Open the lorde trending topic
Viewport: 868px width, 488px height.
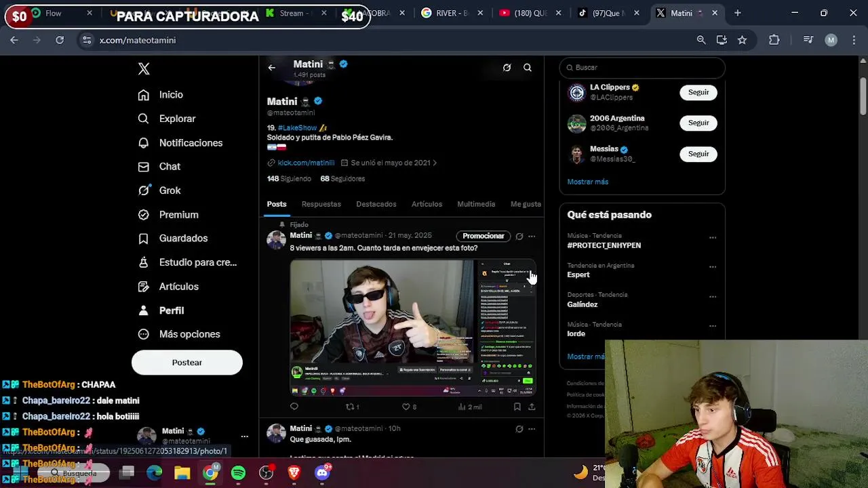pyautogui.click(x=576, y=333)
